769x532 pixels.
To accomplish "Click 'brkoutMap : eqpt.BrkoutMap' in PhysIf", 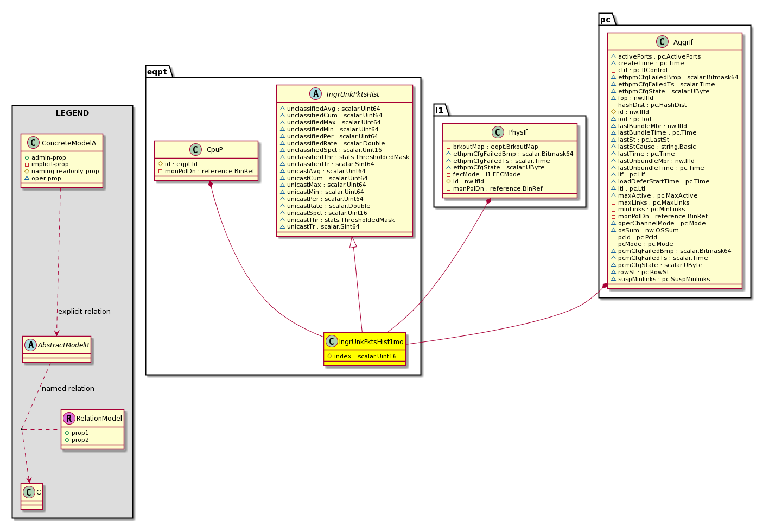I will pyautogui.click(x=495, y=147).
